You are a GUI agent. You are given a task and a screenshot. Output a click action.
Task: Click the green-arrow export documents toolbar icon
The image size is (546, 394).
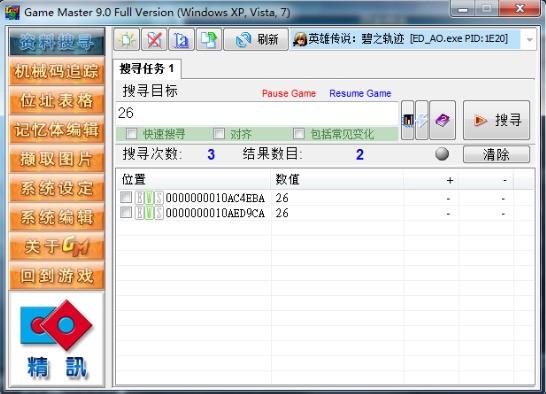(x=209, y=40)
